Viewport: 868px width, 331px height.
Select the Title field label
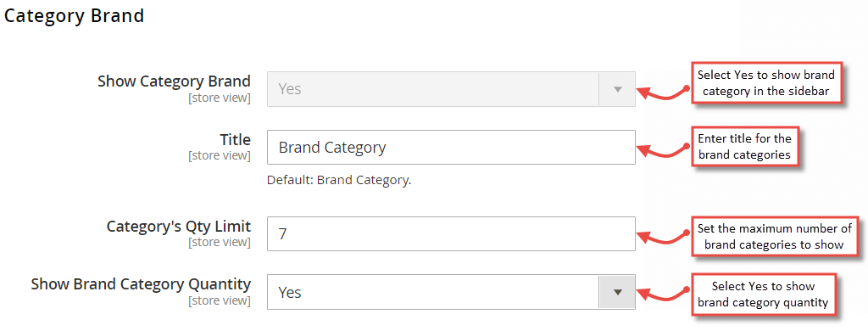point(236,140)
